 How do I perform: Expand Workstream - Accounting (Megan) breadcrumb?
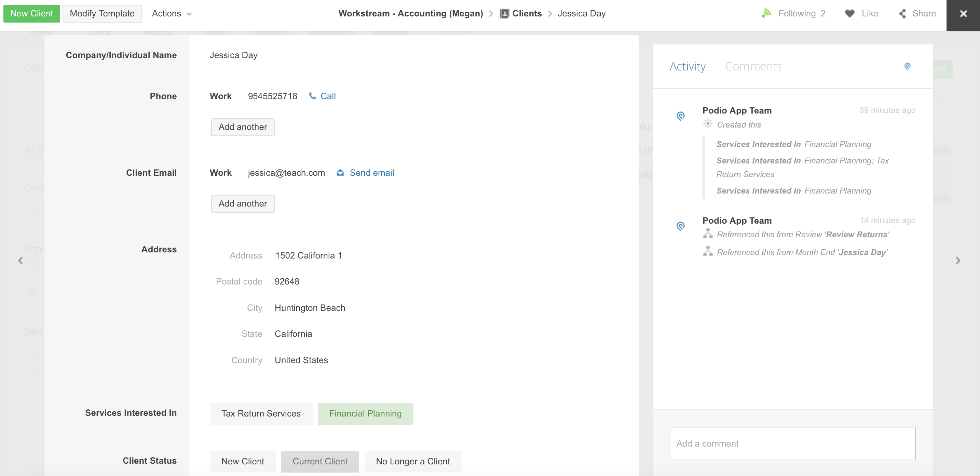(410, 13)
